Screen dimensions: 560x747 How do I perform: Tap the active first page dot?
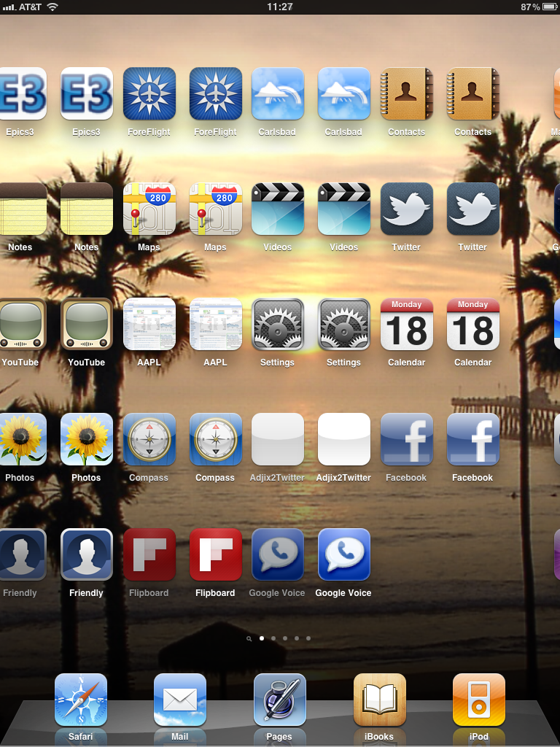262,638
